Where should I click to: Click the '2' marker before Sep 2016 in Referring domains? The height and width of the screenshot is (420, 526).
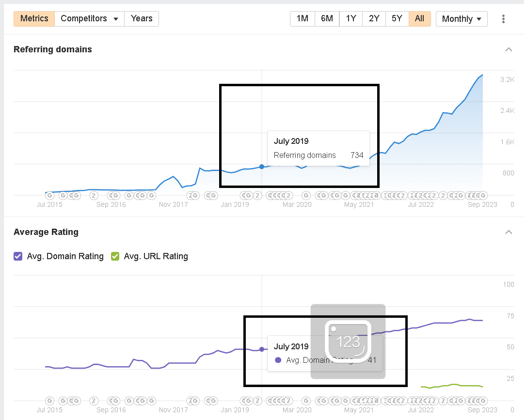[94, 195]
